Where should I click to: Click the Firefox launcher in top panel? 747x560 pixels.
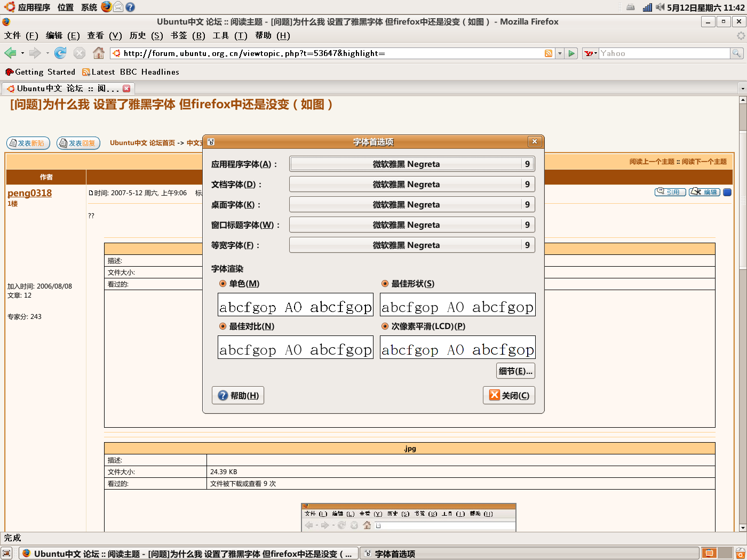pos(106,7)
